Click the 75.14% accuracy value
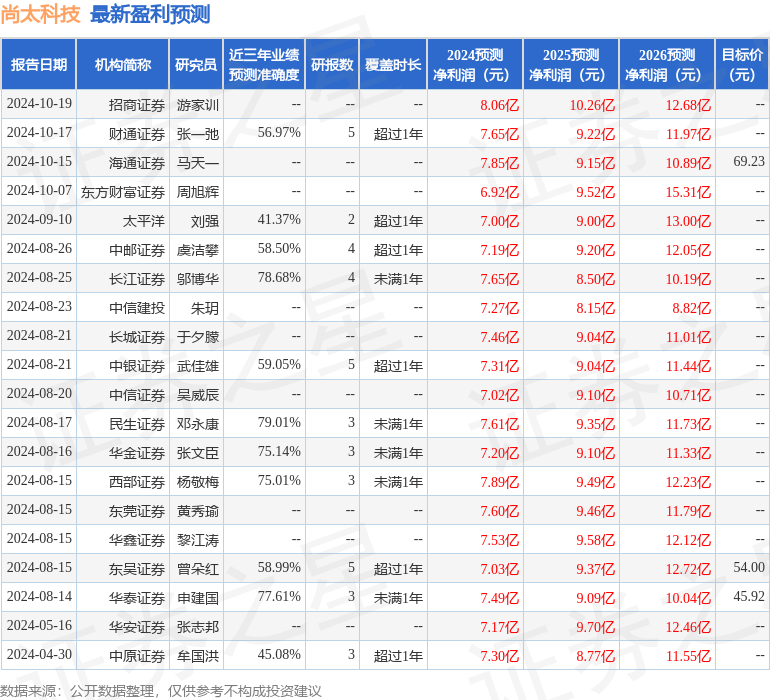The image size is (770, 700). click(x=279, y=451)
